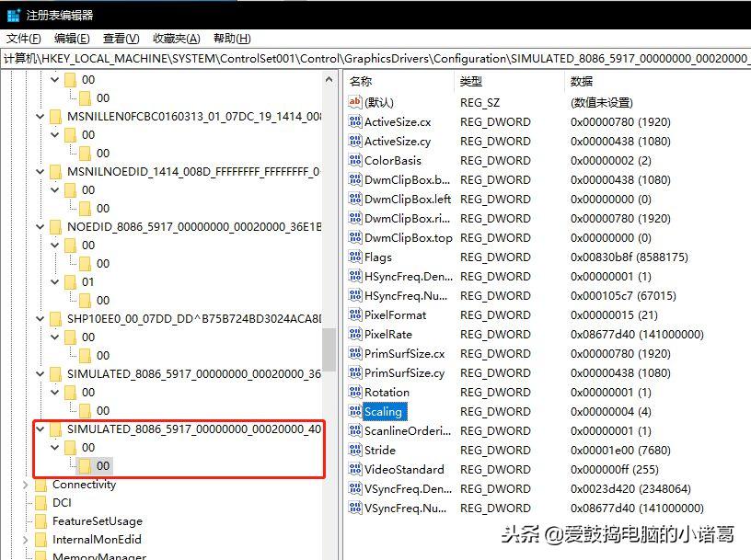The height and width of the screenshot is (560, 751).
Task: Click the REG_DWORD icon beside ActiveSize.cx
Action: tap(354, 121)
